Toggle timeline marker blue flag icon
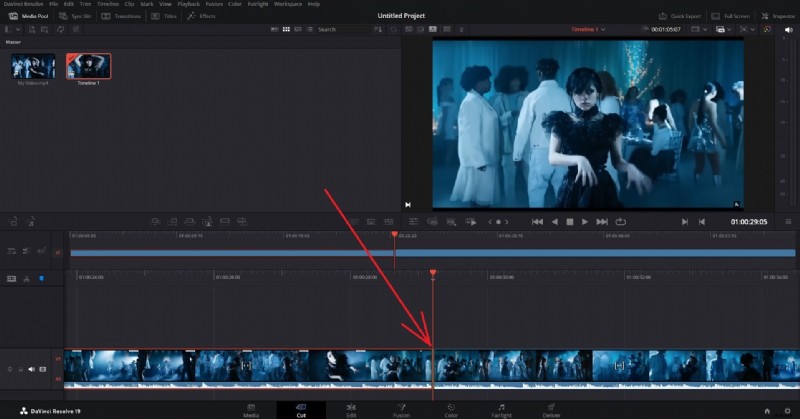Image resolution: width=800 pixels, height=419 pixels. point(41,279)
